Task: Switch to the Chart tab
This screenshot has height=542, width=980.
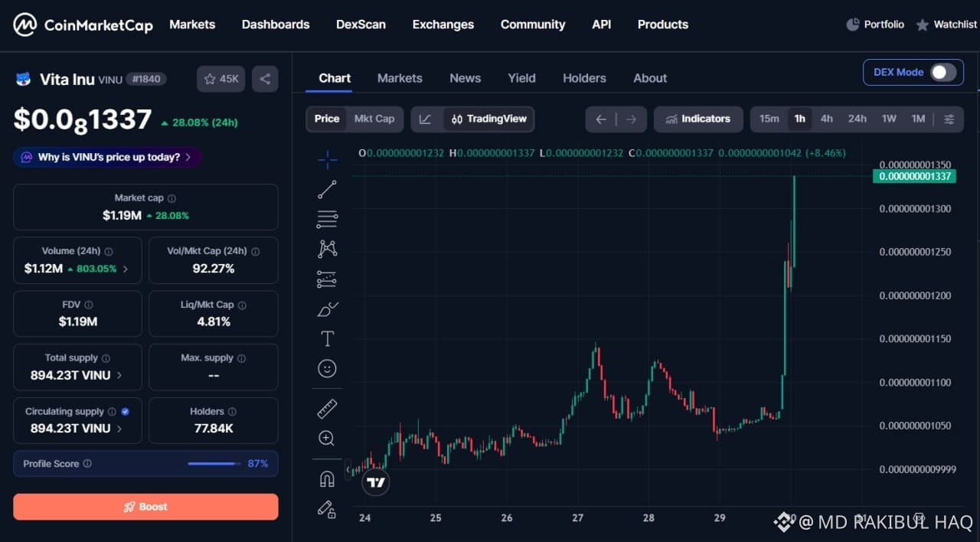Action: tap(335, 78)
